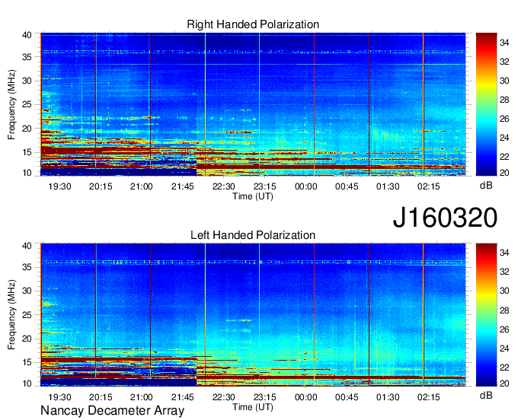Click the 01:30 time tick under right-handed plot
Image resolution: width=518 pixels, height=420 pixels.
click(x=388, y=186)
